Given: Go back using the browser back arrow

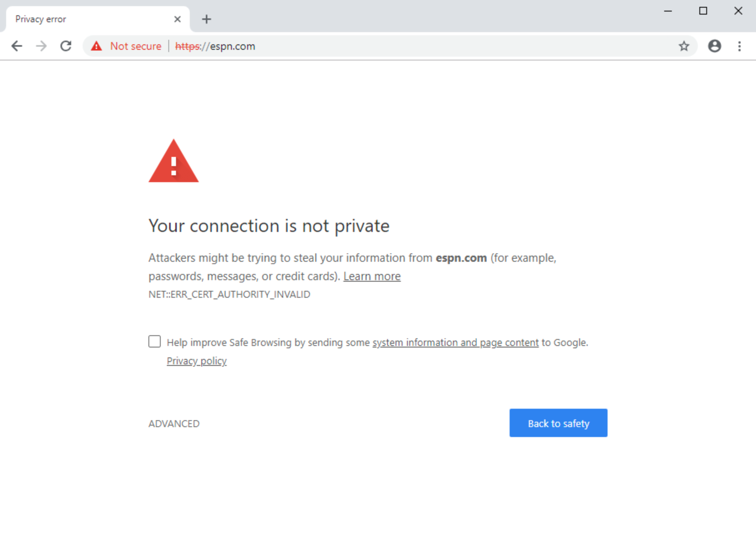Looking at the screenshot, I should [17, 46].
